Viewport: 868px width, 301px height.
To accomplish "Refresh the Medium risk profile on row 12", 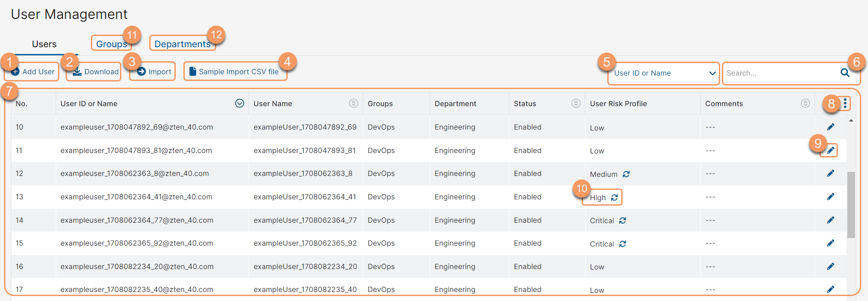I will (626, 174).
